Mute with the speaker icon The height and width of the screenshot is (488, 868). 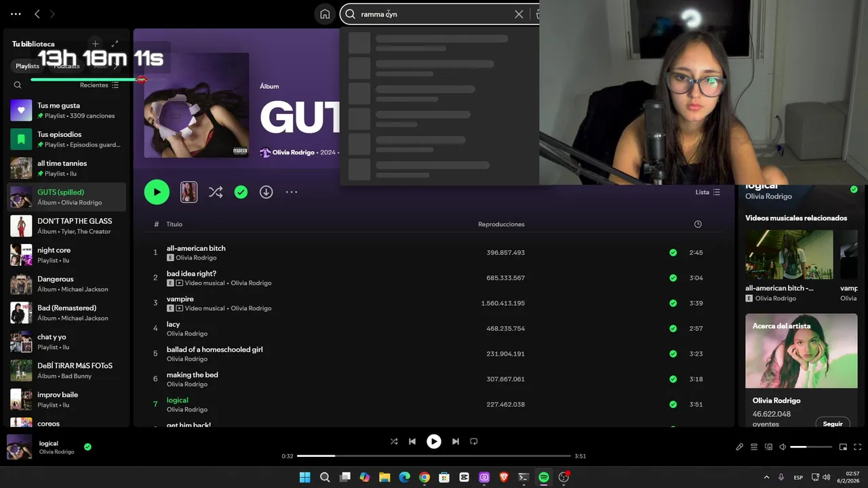click(x=783, y=447)
